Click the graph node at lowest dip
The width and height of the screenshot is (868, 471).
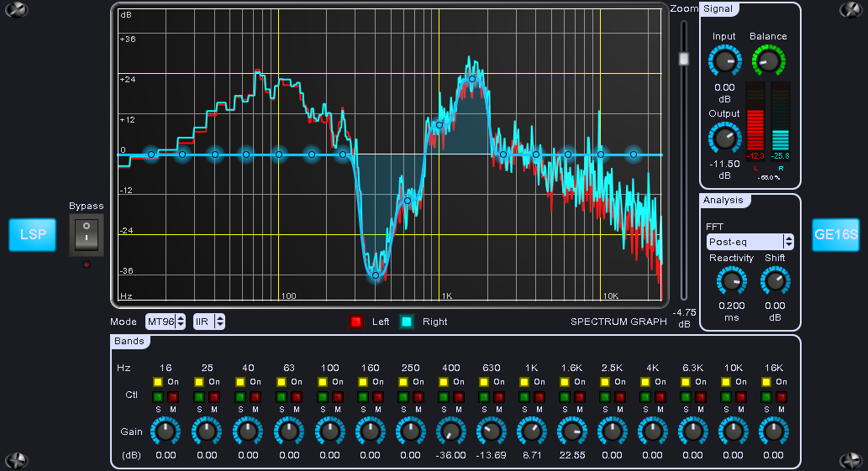[x=376, y=275]
